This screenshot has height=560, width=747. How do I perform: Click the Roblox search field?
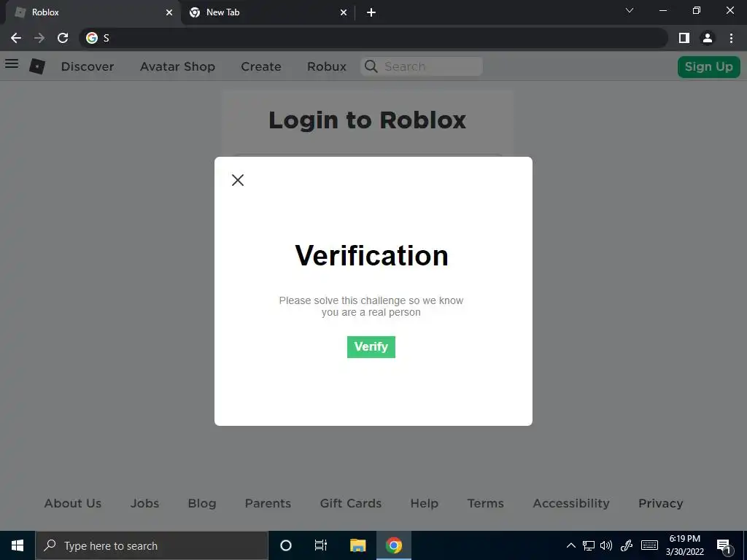422,66
